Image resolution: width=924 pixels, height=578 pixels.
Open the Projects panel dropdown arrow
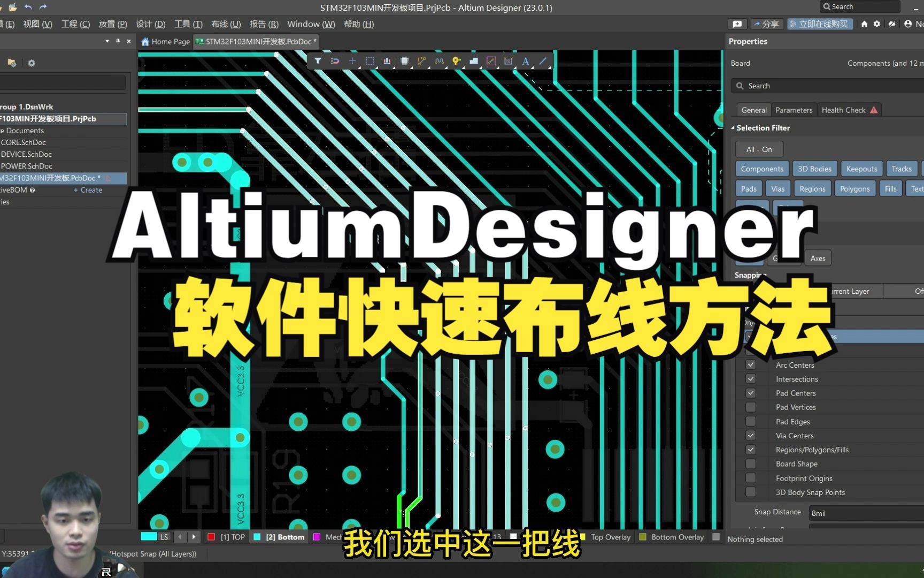pyautogui.click(x=106, y=41)
